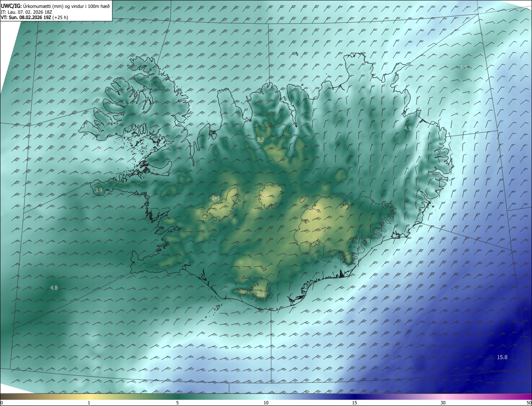Viewport: 532px width, 406px height.
Task: Click the 4.9 value label in east Iceland
Action: 408,128
